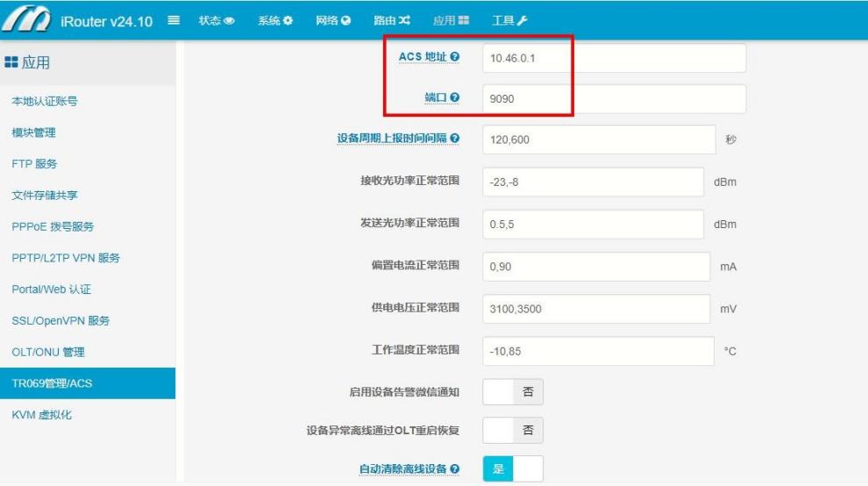
Task: Toggle 启用设备告警微信通知 switch
Action: (513, 392)
